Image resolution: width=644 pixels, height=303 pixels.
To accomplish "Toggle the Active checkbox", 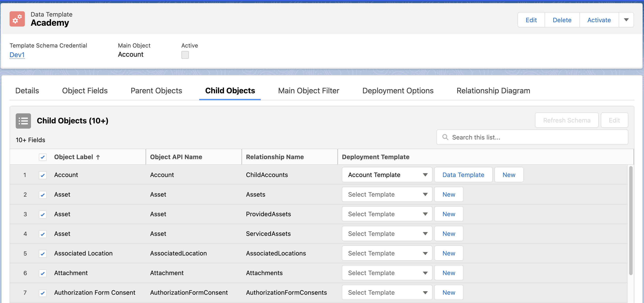I will coord(185,55).
